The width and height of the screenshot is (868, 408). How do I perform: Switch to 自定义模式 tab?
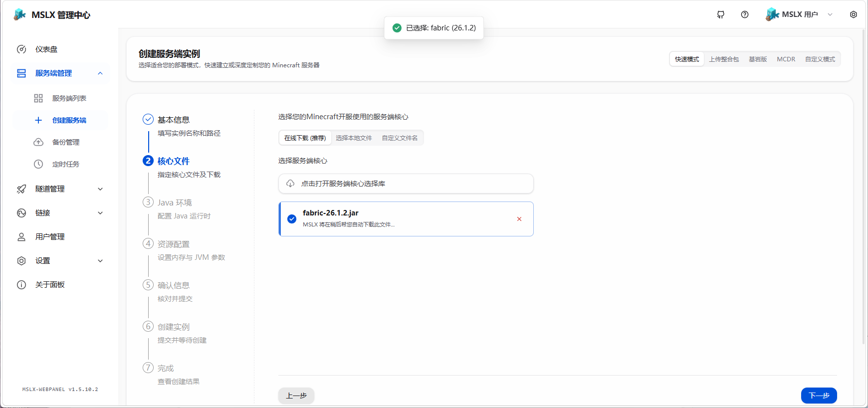tap(820, 59)
